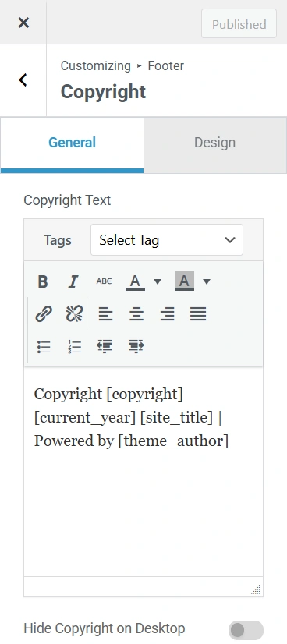Apply background color to text
This screenshot has height=644, width=287.
pyautogui.click(x=184, y=281)
